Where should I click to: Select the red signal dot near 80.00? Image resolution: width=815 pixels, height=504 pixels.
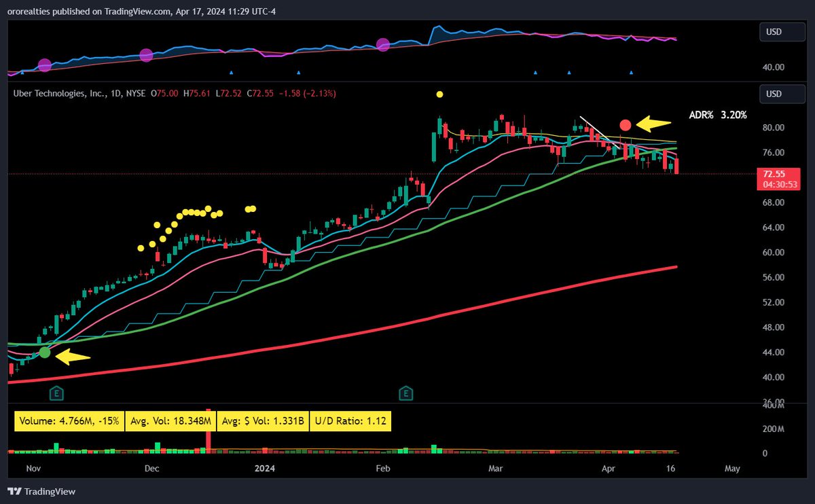coord(626,125)
